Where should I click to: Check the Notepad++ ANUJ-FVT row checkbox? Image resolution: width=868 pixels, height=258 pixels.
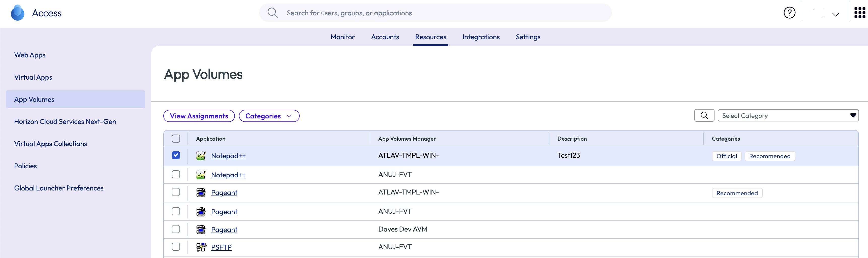coord(176,174)
